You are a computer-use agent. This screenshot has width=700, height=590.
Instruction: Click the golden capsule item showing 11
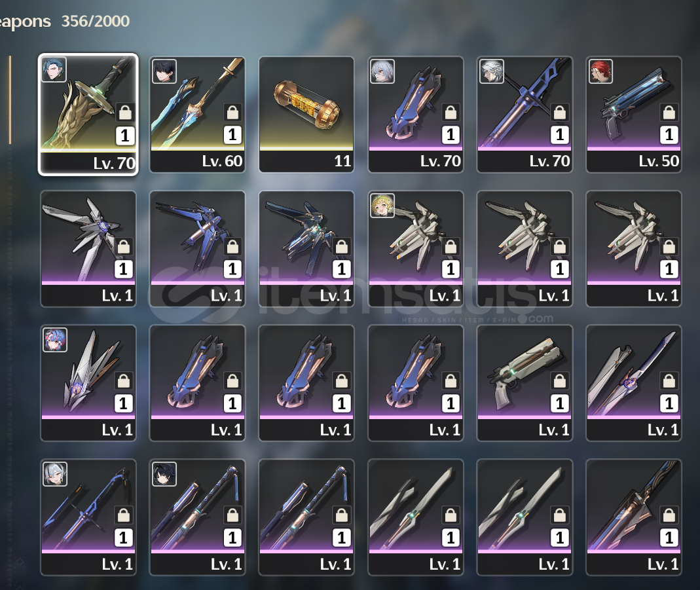click(306, 114)
